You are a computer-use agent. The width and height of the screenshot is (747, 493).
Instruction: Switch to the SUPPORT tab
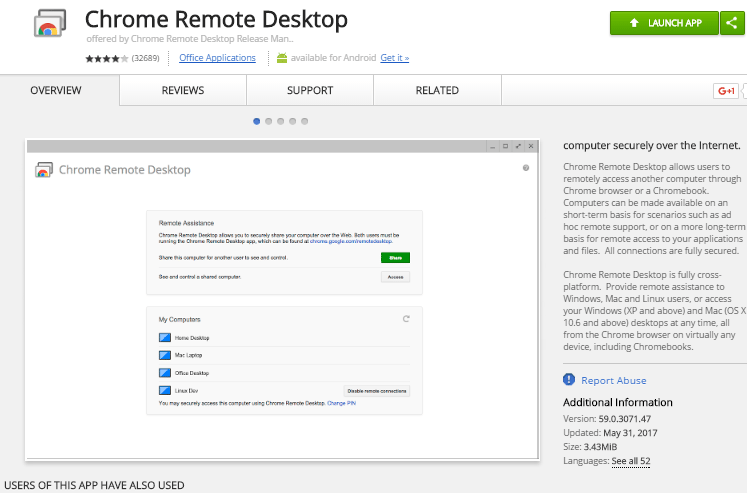(310, 90)
